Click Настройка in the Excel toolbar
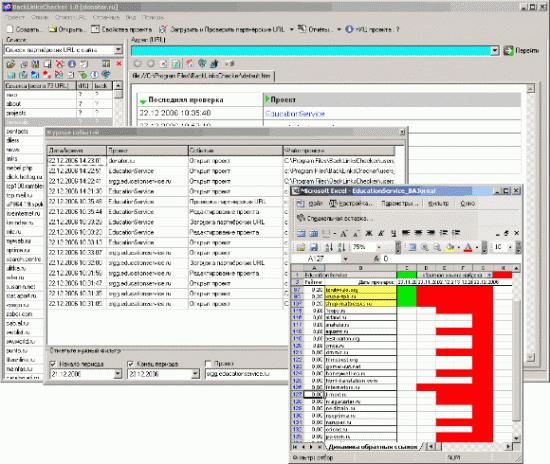The image size is (550, 464). (351, 203)
